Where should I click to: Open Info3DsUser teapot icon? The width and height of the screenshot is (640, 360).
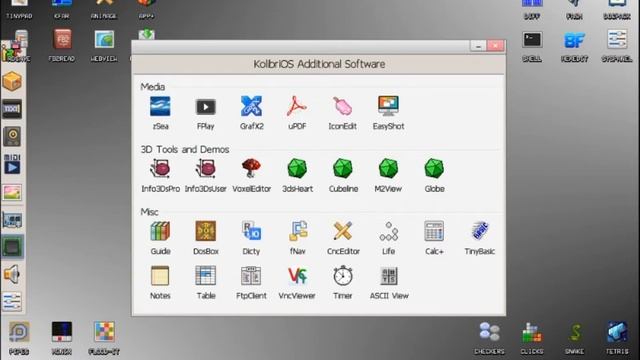point(206,169)
